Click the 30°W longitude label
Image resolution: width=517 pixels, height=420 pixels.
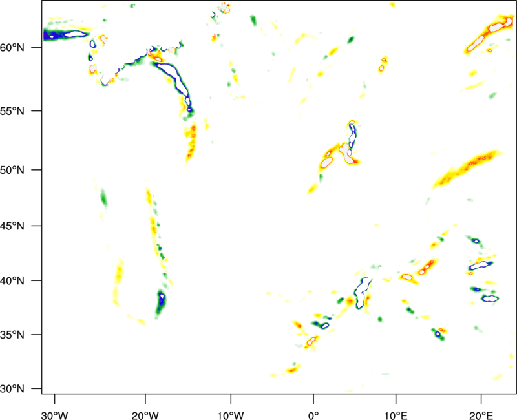click(x=54, y=415)
